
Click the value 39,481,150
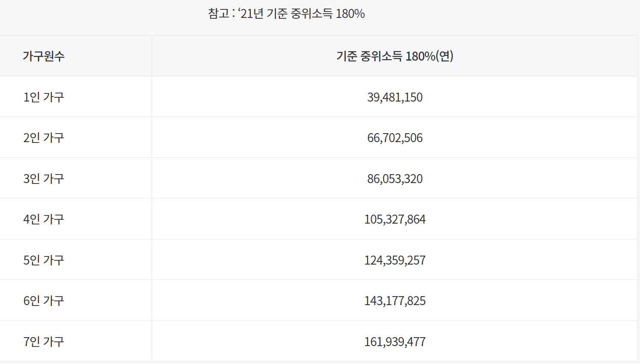tap(395, 97)
